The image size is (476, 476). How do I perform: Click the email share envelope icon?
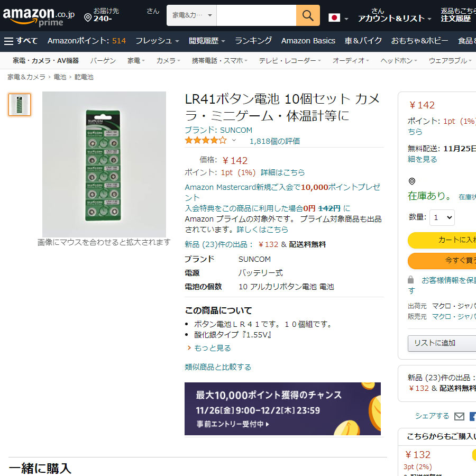[x=459, y=416]
